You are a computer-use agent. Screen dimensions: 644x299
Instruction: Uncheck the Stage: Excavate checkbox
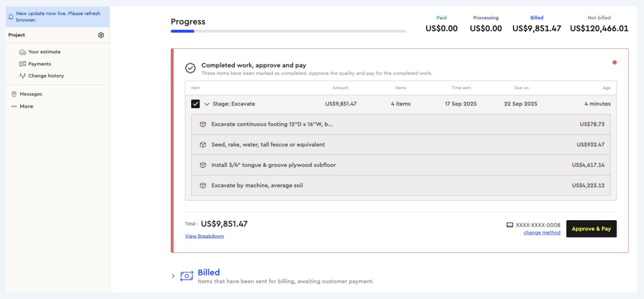196,104
